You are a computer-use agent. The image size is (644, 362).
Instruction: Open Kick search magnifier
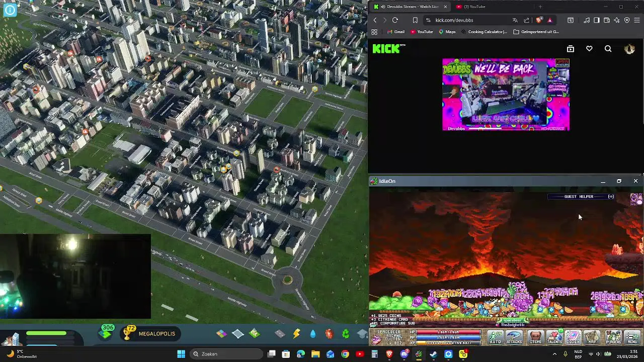coord(608,49)
